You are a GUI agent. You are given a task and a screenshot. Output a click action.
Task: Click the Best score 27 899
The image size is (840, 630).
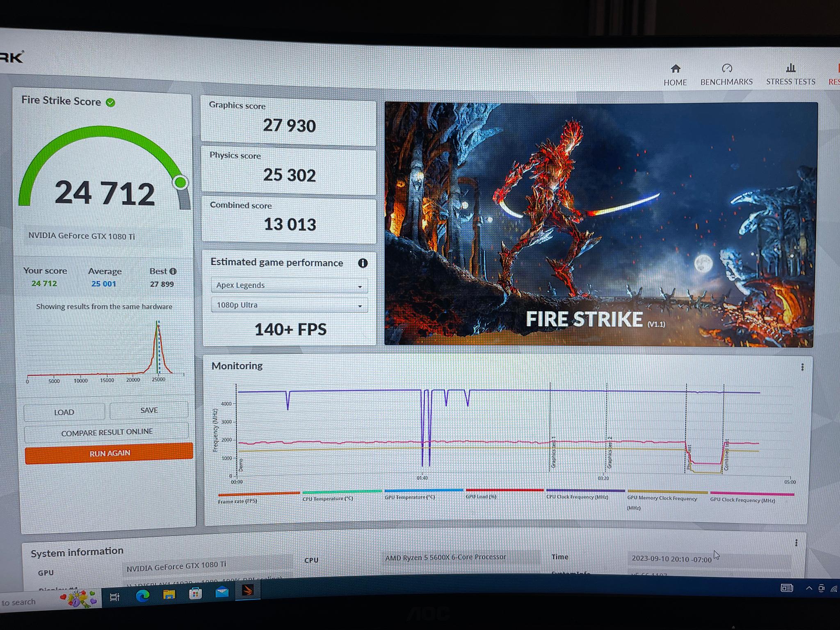pyautogui.click(x=162, y=284)
